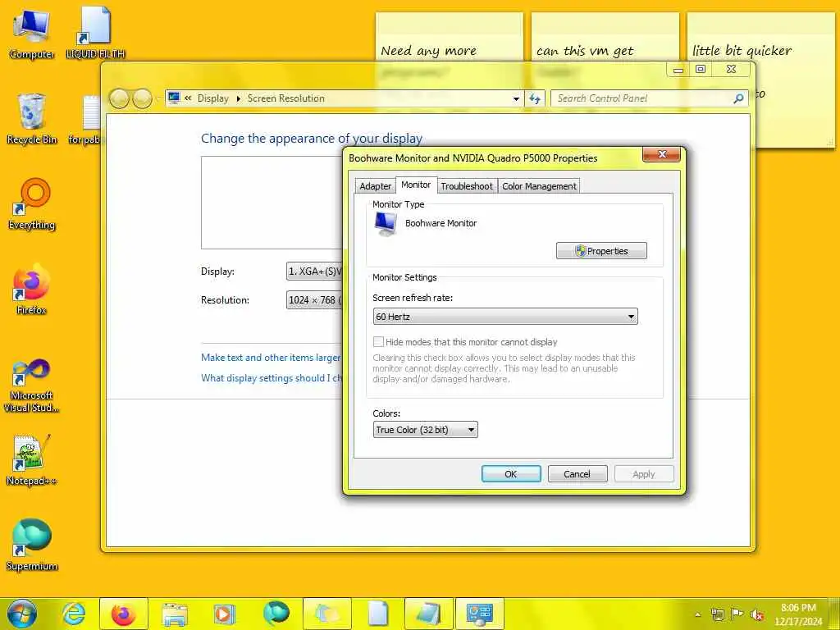Screen dimensions: 840x630
Task: Switch to Sticky Notes in taskbar
Action: tap(327, 614)
